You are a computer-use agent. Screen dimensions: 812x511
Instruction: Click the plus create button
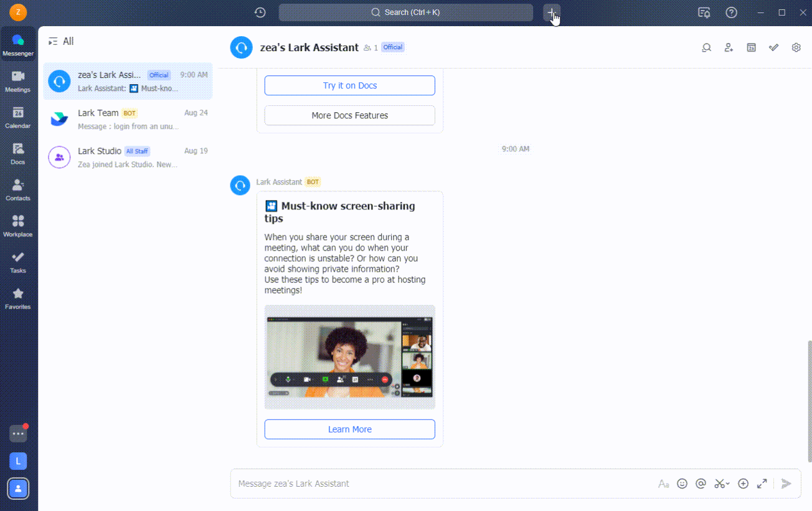click(x=551, y=12)
